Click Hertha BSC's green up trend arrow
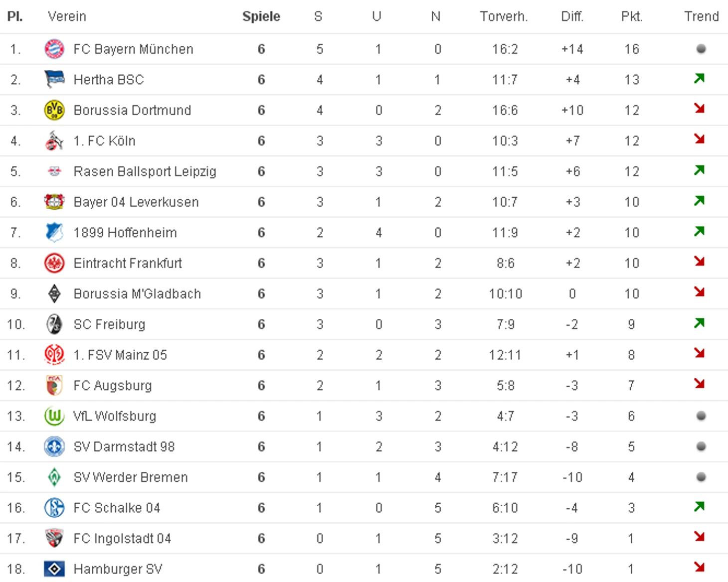 pyautogui.click(x=700, y=79)
